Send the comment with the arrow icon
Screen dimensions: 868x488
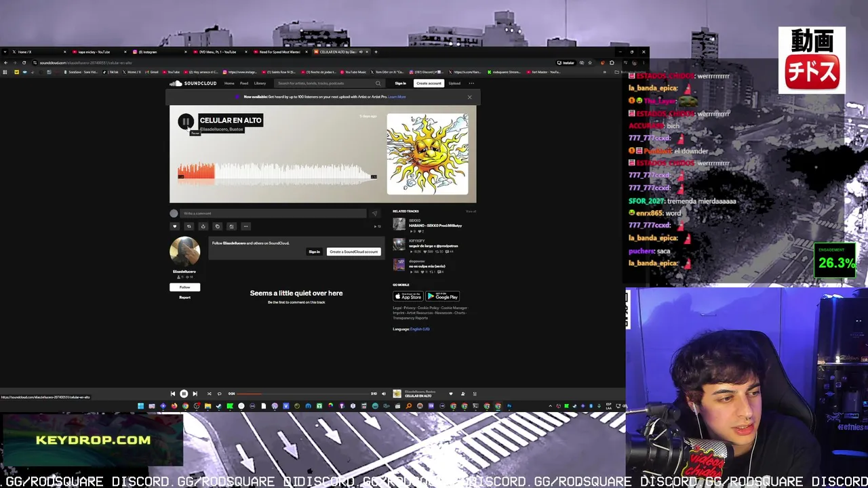pos(374,213)
